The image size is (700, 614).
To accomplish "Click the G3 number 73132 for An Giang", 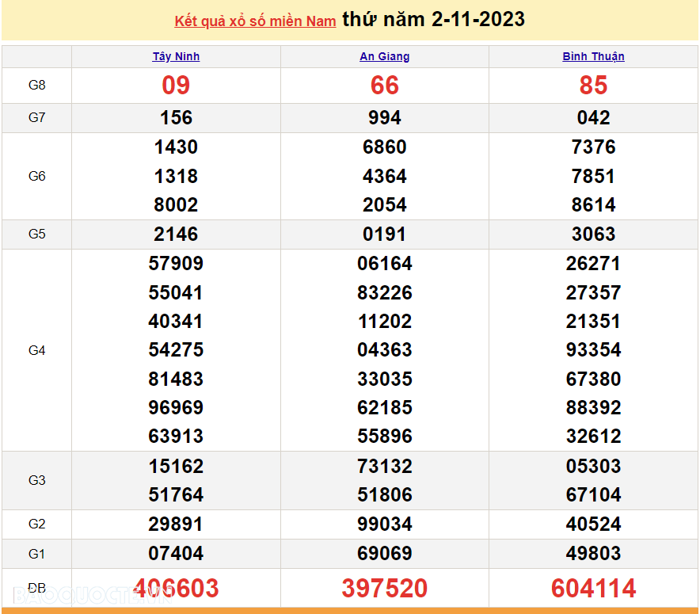I will [x=385, y=466].
